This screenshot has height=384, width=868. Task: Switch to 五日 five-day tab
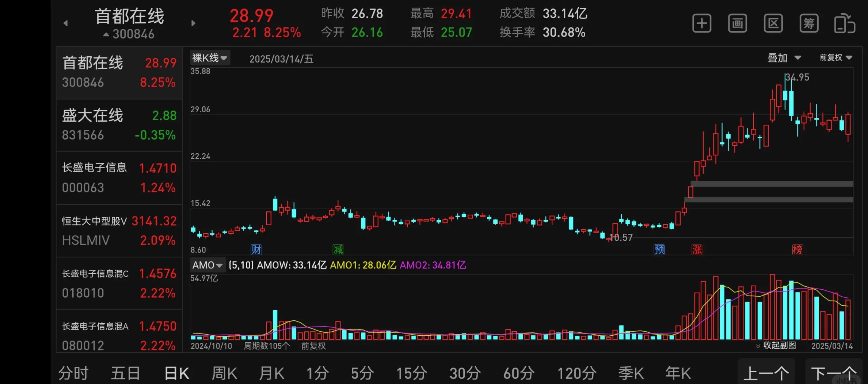125,373
